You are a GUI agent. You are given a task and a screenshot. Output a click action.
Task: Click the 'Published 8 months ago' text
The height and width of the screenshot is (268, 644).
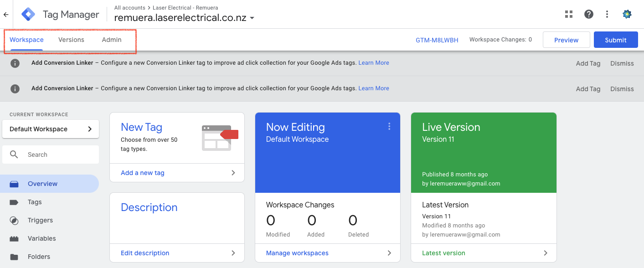455,175
